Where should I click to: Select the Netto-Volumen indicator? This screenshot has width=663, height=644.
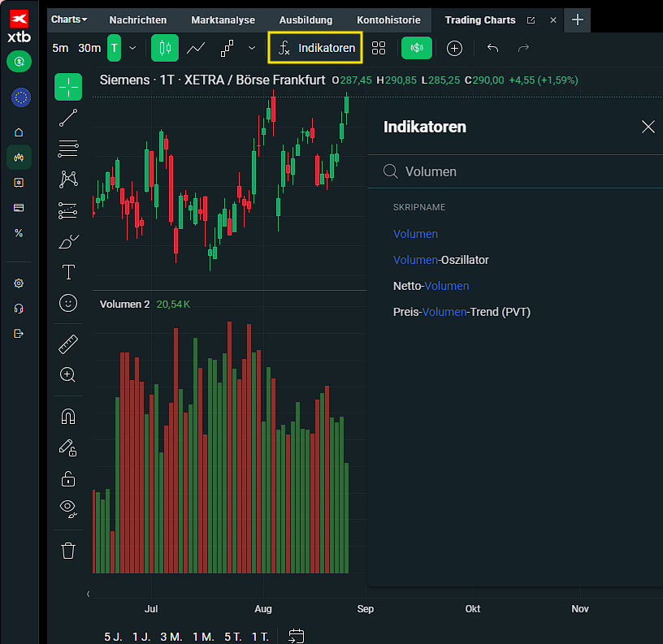click(x=431, y=286)
